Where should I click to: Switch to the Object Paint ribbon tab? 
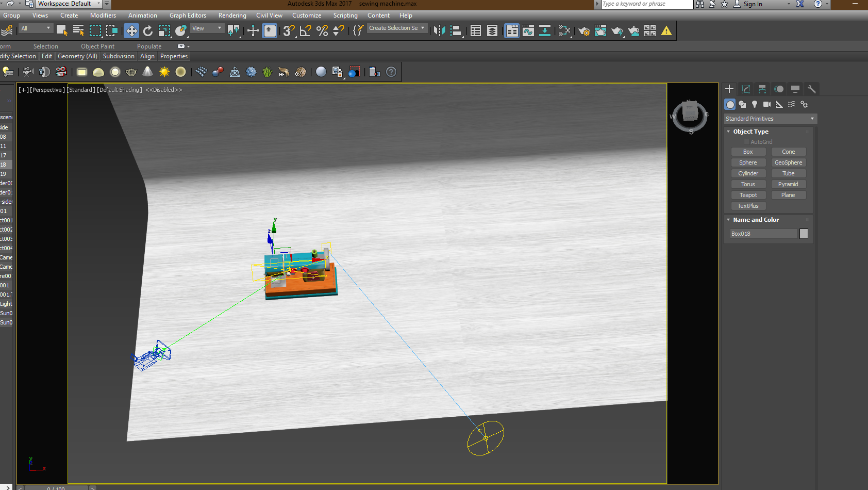pos(97,46)
